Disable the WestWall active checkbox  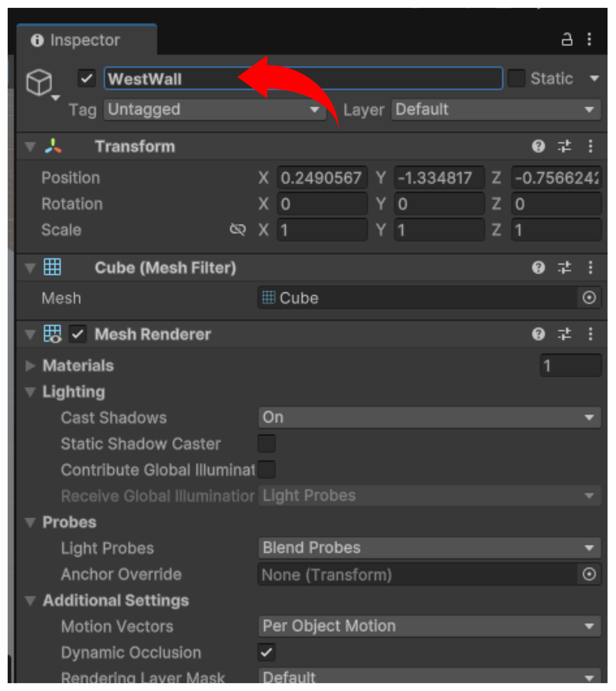(87, 79)
